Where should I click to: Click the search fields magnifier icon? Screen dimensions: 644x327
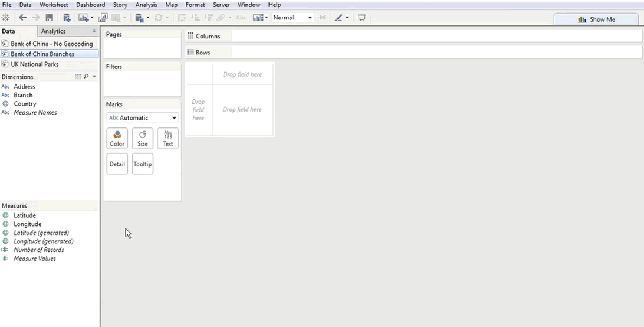86,77
